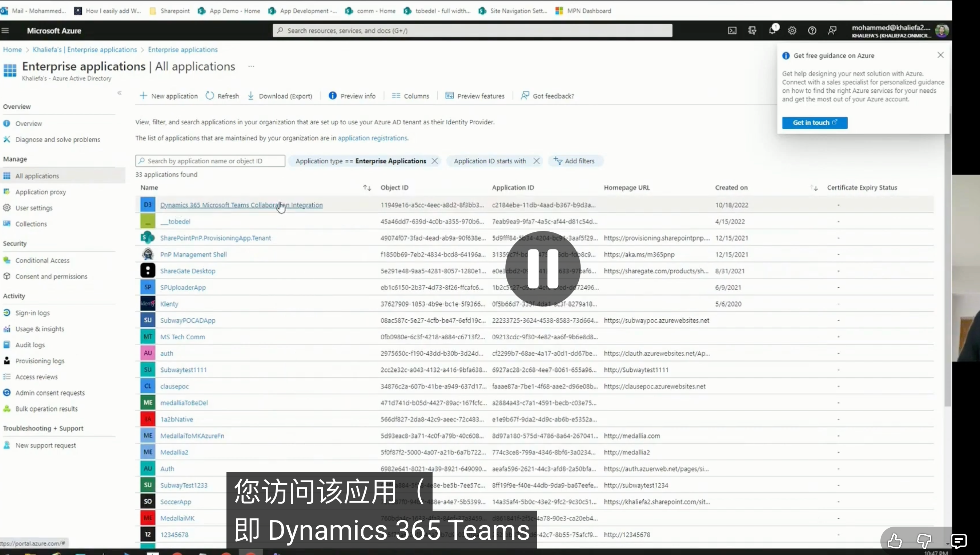Click the account profile avatar
Viewport: 980px width, 555px height.
click(942, 31)
